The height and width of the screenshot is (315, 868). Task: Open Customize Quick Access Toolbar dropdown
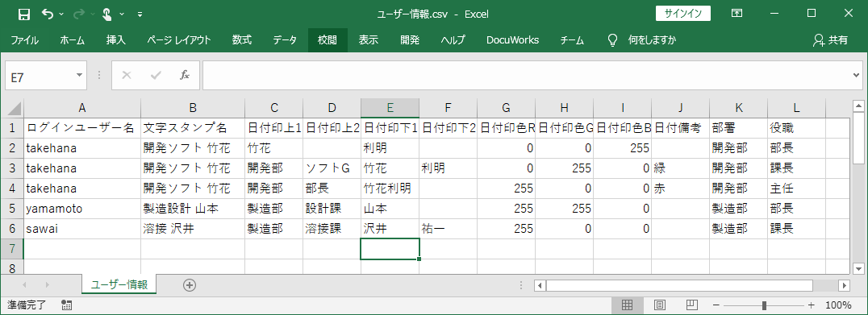[140, 14]
